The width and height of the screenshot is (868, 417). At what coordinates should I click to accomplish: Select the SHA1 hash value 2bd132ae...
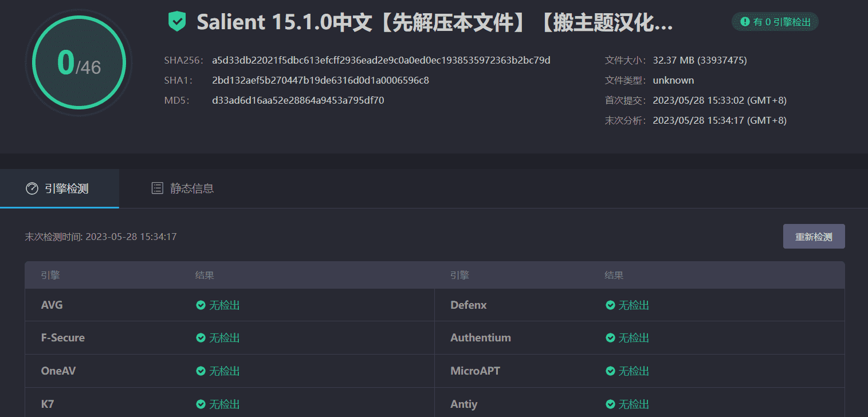(320, 80)
